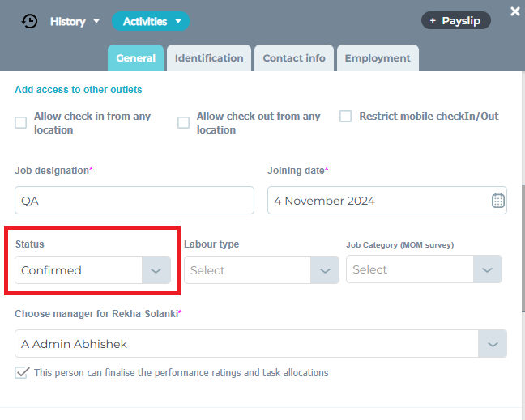
Task: Expand the Status dropdown chevron
Action: 156,270
